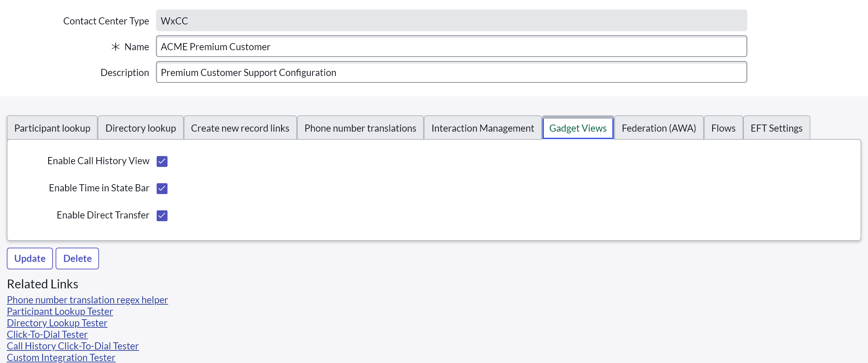The image size is (868, 363).
Task: Open the Participant Lookup Tester link
Action: [60, 311]
